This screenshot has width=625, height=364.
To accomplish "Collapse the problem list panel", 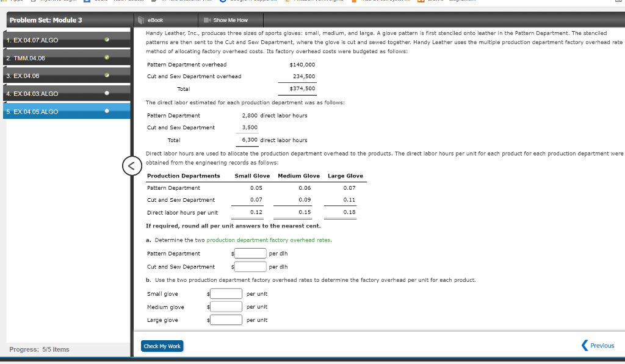I will point(132,165).
